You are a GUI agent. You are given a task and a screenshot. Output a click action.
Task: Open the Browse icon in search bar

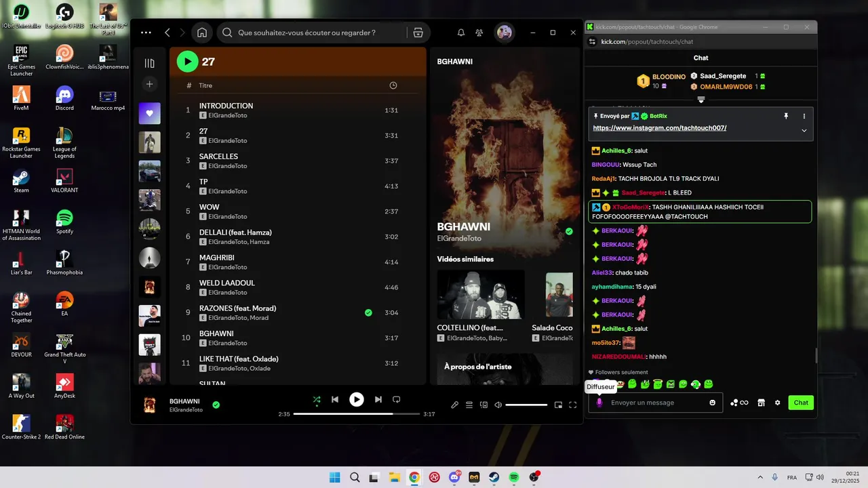[x=418, y=33]
